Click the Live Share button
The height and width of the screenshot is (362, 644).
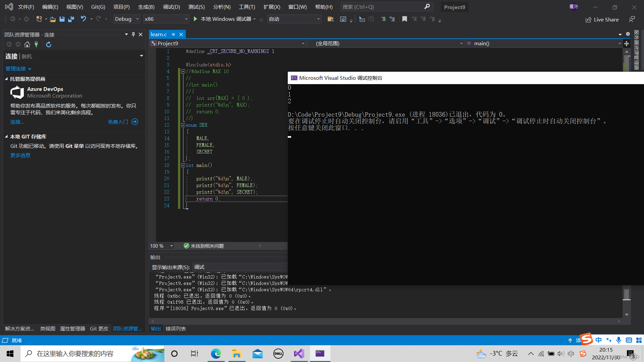pyautogui.click(x=602, y=19)
